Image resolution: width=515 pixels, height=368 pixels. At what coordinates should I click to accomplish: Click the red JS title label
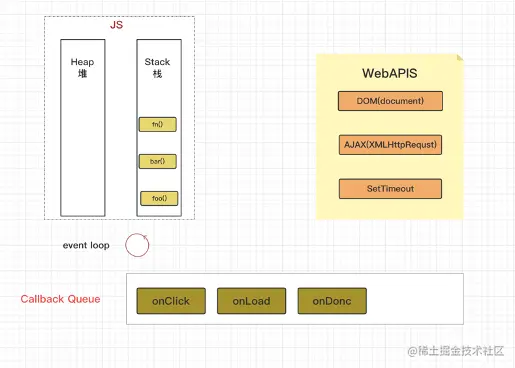116,25
